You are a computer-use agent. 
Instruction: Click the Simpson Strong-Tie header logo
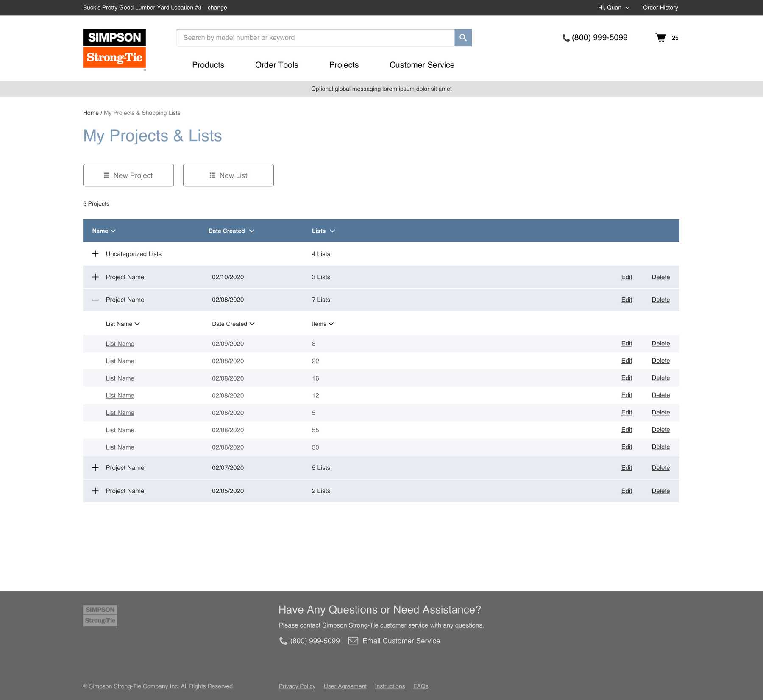point(114,49)
